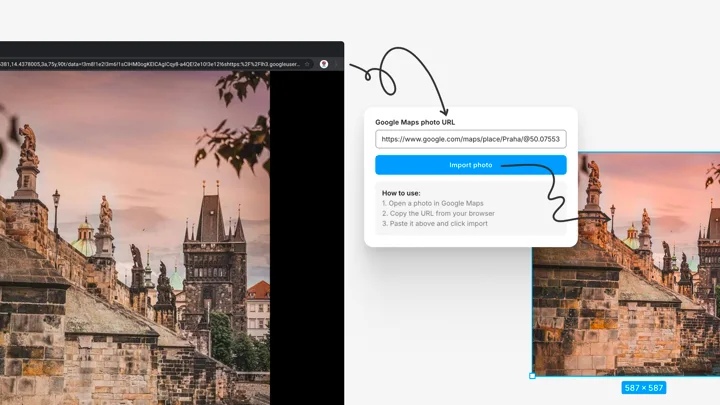Click the browser address bar URL
Image resolution: width=720 pixels, height=405 pixels.
[150, 64]
